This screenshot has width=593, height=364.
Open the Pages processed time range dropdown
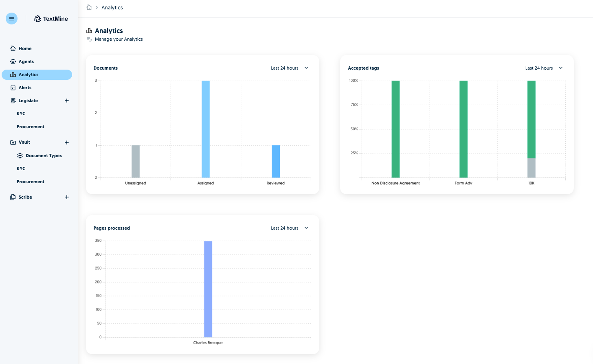(x=290, y=228)
